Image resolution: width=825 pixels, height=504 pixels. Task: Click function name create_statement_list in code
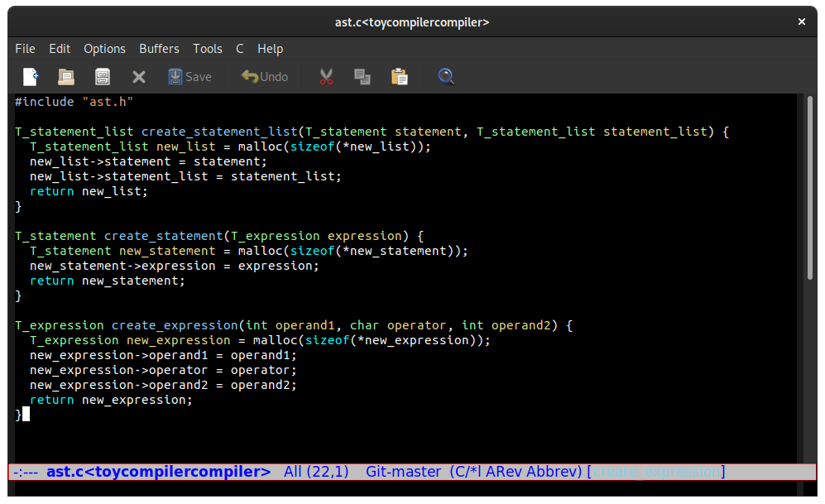[x=219, y=132]
